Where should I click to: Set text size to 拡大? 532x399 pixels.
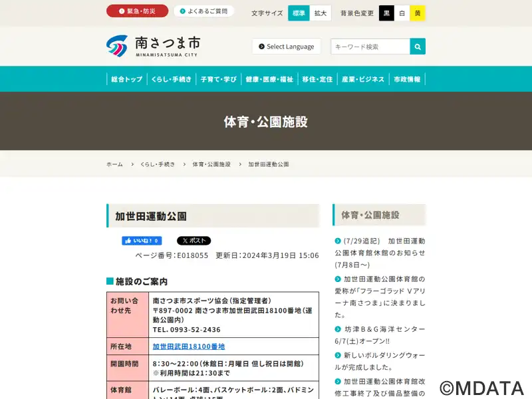(x=321, y=13)
